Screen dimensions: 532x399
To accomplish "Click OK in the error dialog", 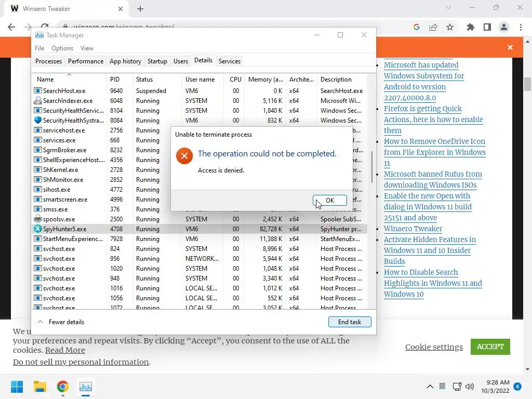I will 329,200.
